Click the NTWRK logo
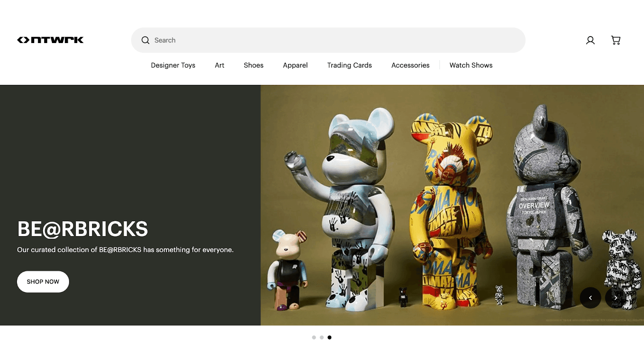This screenshot has width=644, height=362. [50, 40]
